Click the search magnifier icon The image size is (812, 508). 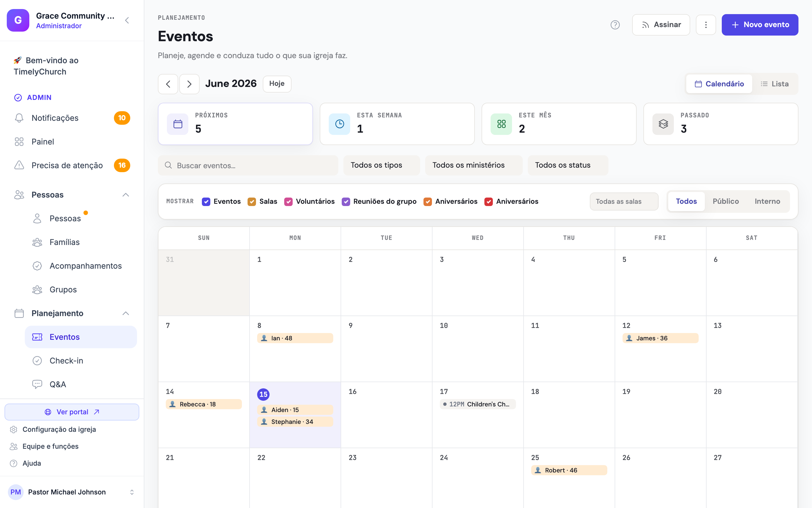[x=168, y=165]
